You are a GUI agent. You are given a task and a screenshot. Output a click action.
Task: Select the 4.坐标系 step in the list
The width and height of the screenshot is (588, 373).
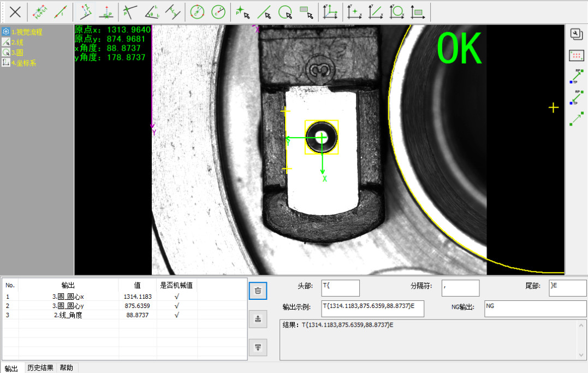click(x=23, y=63)
